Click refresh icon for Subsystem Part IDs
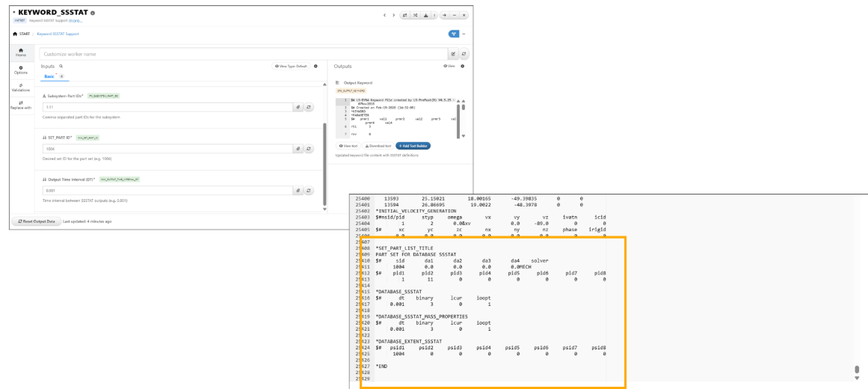 click(310, 107)
